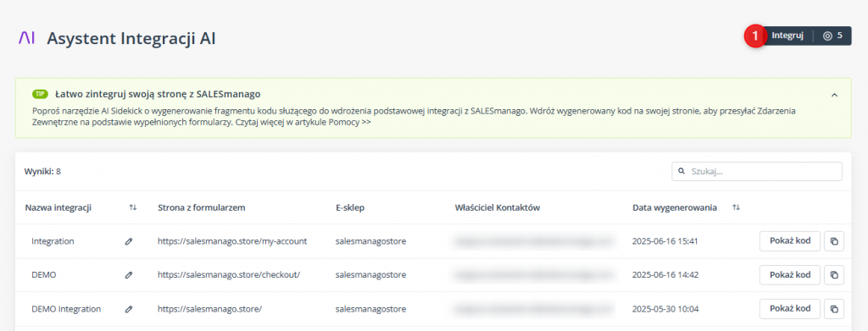Screen dimensions: 868x331
Task: Show code for DEMO Integration row
Action: click(x=790, y=308)
